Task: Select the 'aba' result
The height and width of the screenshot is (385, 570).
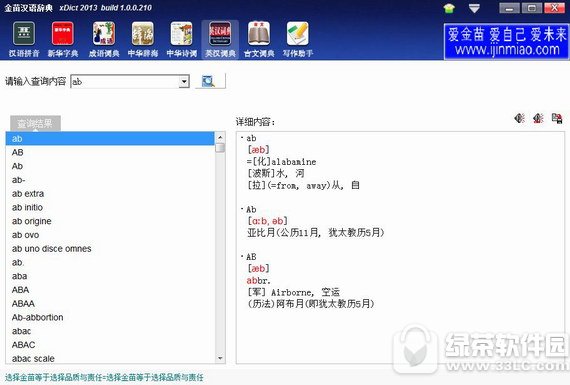Action: [110, 276]
